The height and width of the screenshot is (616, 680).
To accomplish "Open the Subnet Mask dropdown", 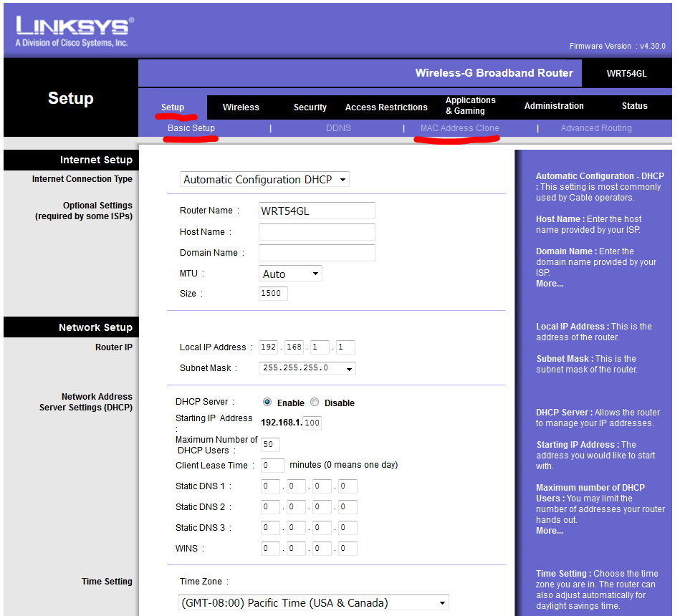I will pos(307,368).
